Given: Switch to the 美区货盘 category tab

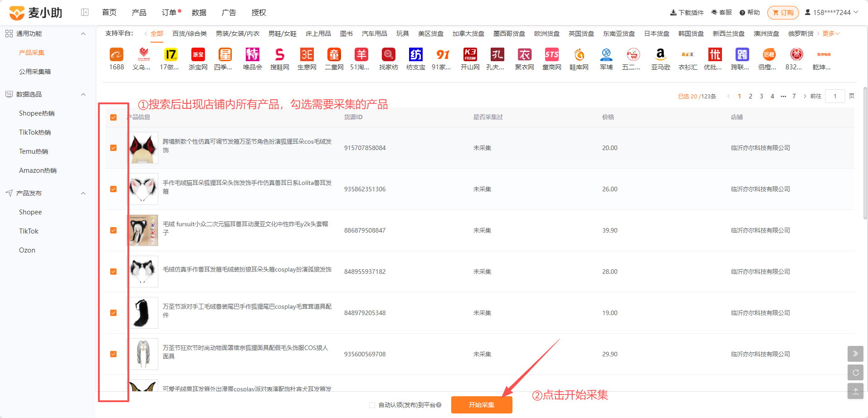Looking at the screenshot, I should pyautogui.click(x=431, y=34).
